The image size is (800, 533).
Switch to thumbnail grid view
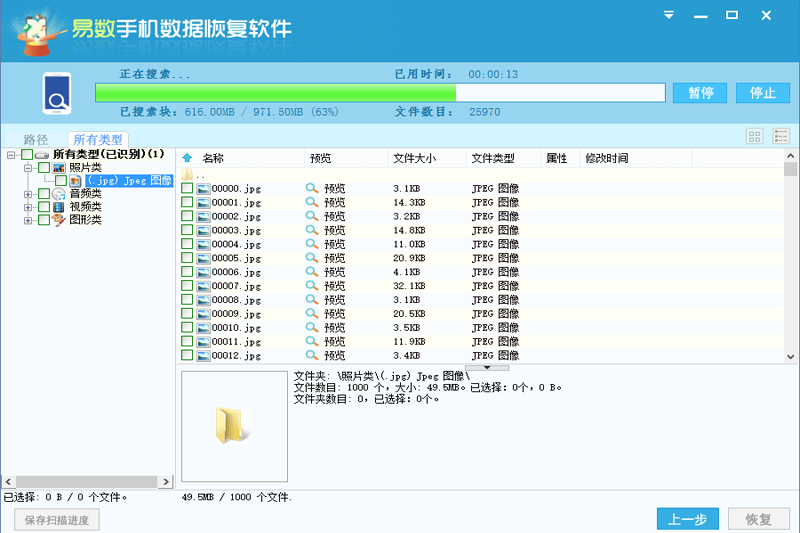point(755,136)
